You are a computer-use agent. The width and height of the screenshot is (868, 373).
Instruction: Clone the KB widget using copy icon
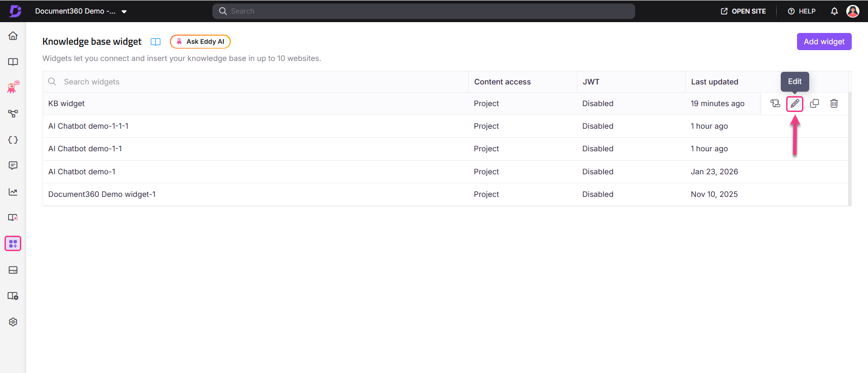click(814, 103)
